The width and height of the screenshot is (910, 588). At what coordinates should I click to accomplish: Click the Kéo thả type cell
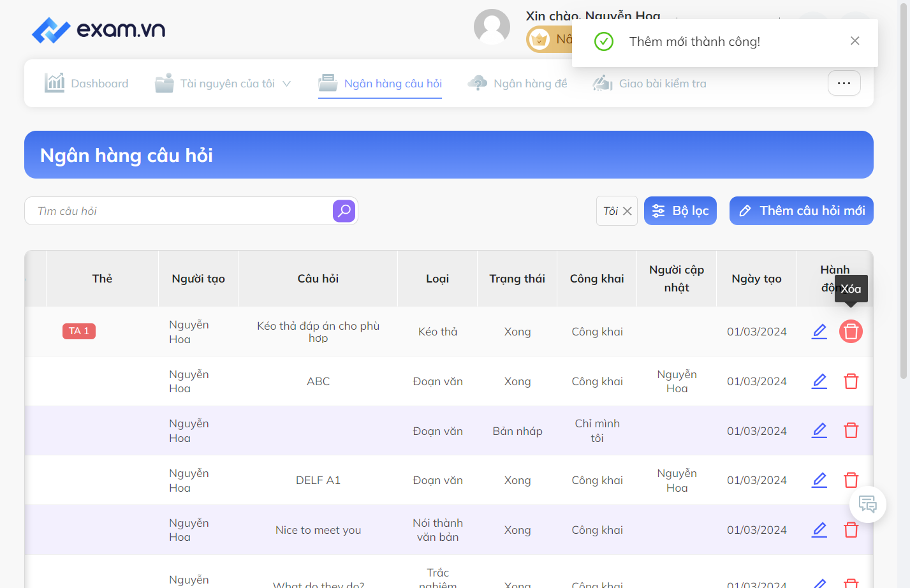[437, 332]
